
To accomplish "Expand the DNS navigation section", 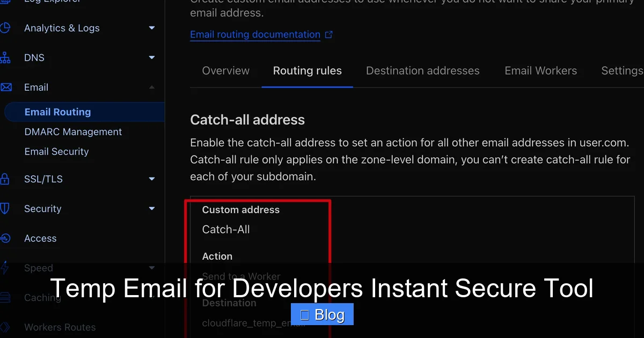I will [x=151, y=57].
